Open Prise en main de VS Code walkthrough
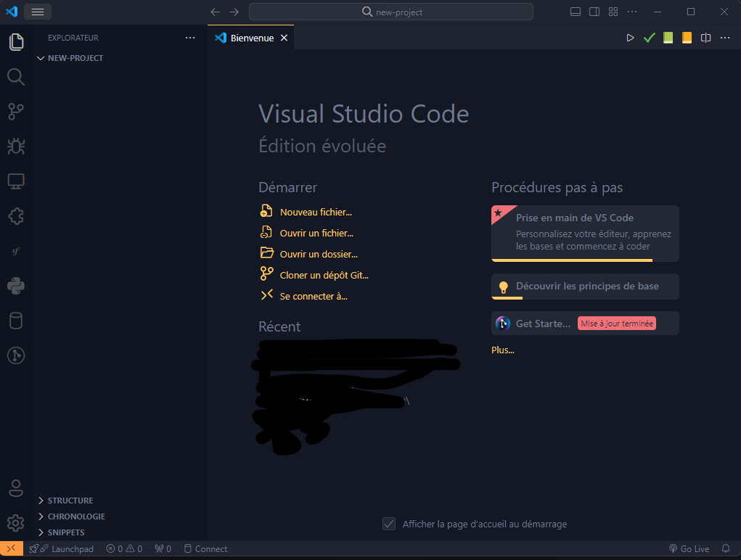Viewport: 741px width, 560px height. tap(585, 234)
